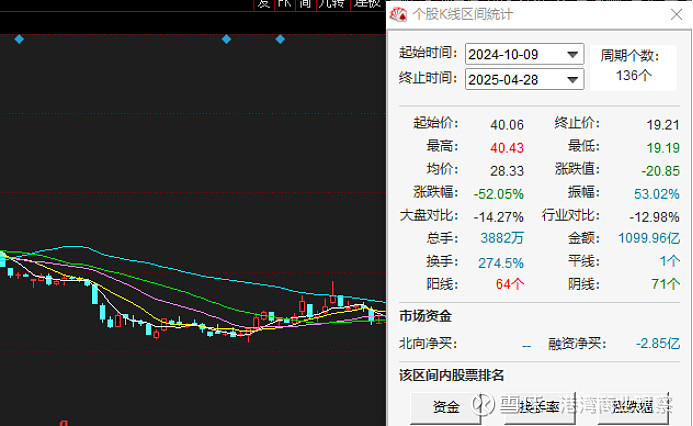Select the FK tab above the chart
Screen dimensions: 693x426
284,4
